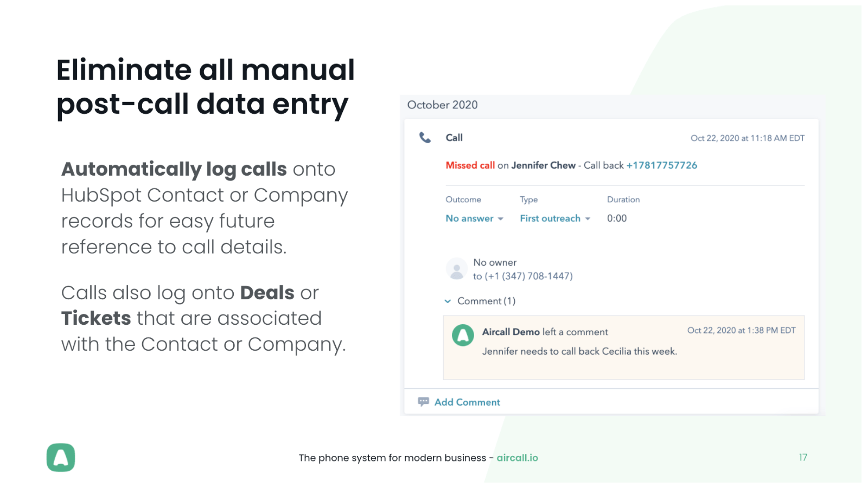Open the aircall.io link in the footer
868x488 pixels.
[x=517, y=458]
